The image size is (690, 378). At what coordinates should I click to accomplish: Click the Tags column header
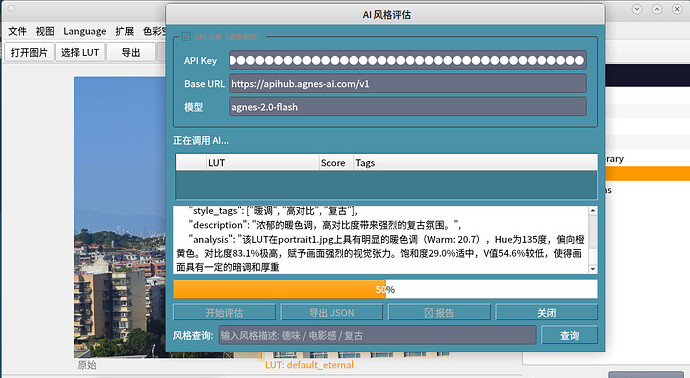(x=475, y=163)
